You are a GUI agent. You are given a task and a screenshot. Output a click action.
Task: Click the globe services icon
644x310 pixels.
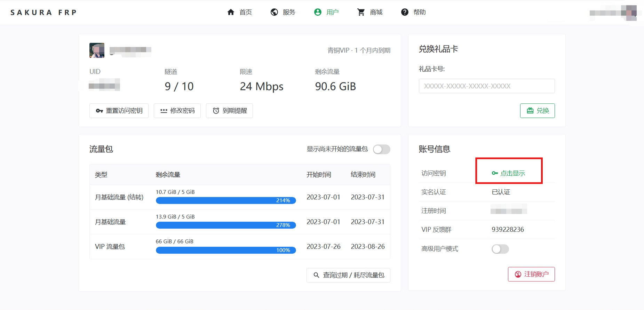(x=274, y=12)
